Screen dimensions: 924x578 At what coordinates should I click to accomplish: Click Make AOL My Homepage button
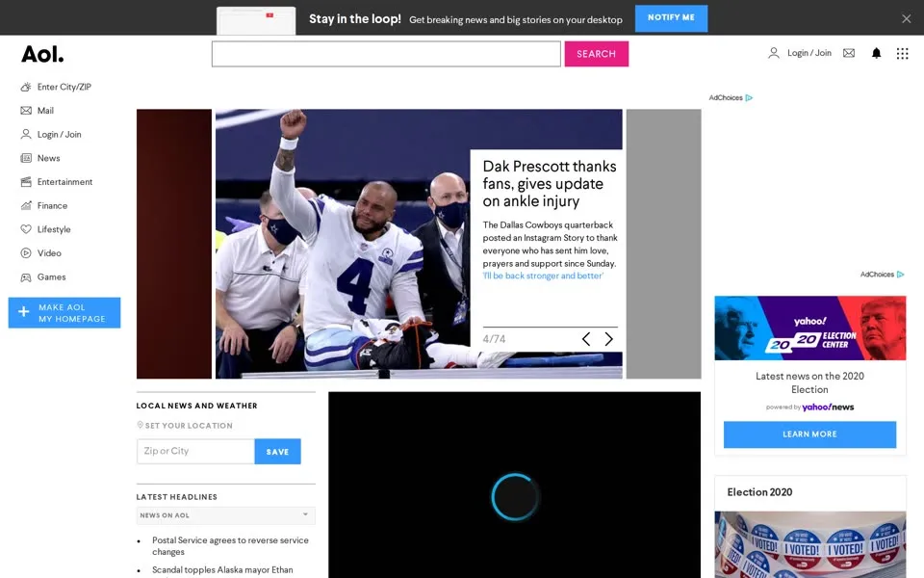point(64,312)
